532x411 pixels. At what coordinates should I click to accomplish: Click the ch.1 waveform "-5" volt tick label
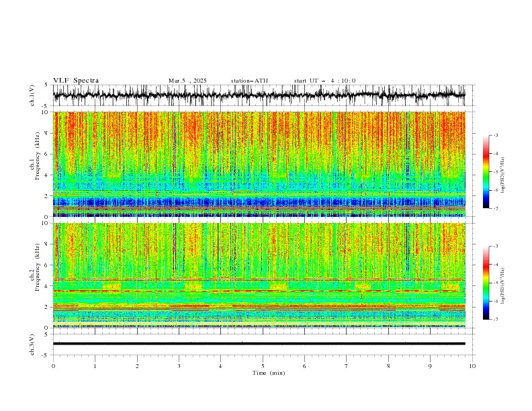(45, 106)
